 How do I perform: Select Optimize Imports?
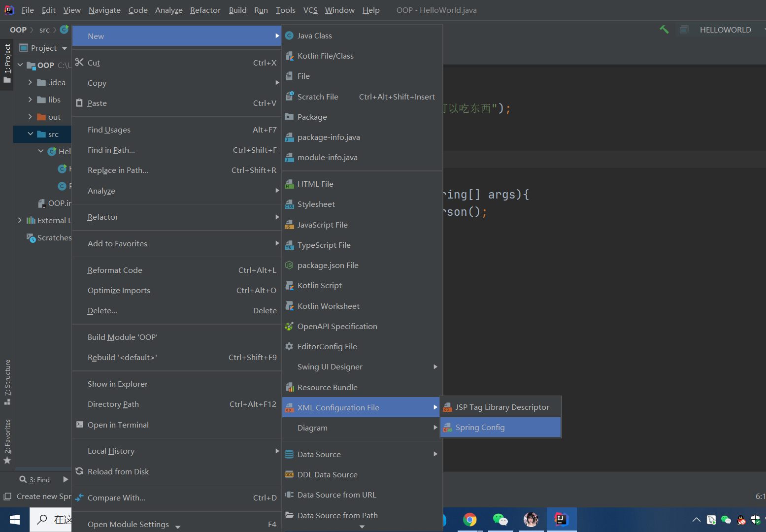tap(177, 291)
